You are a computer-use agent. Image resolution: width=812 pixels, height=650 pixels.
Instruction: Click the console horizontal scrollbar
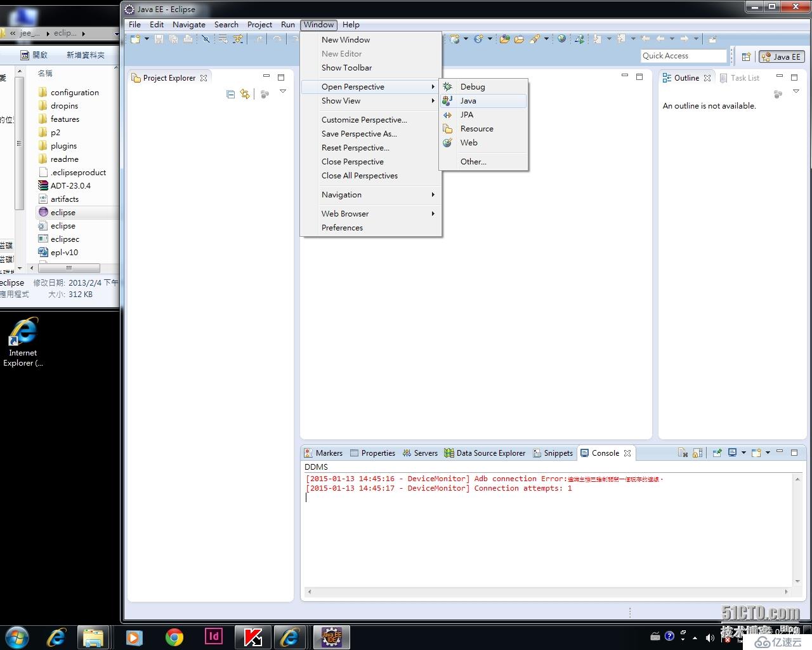(x=549, y=592)
